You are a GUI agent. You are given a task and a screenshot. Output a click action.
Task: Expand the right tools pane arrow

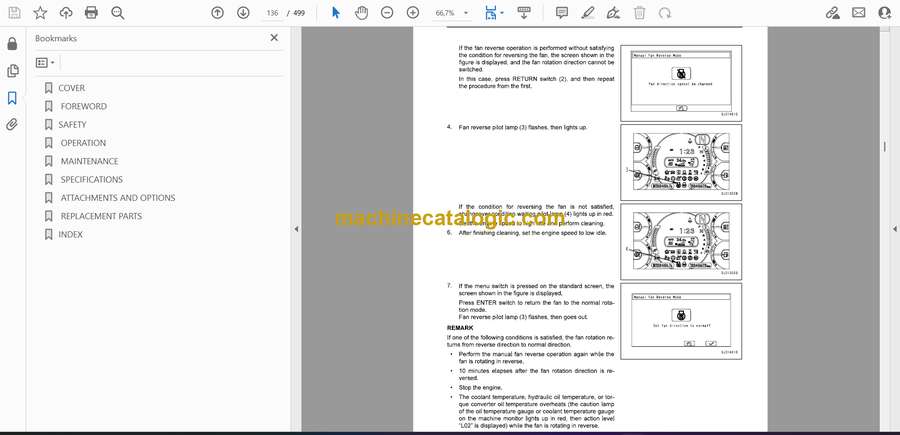(894, 229)
